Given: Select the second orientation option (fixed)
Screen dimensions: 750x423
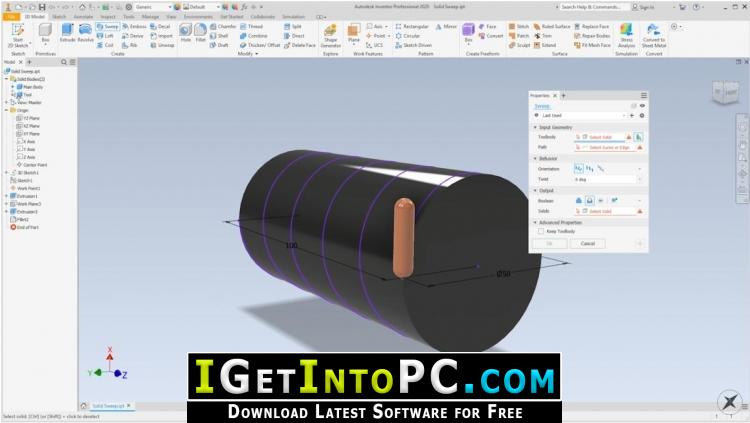Looking at the screenshot, I should coord(589,169).
